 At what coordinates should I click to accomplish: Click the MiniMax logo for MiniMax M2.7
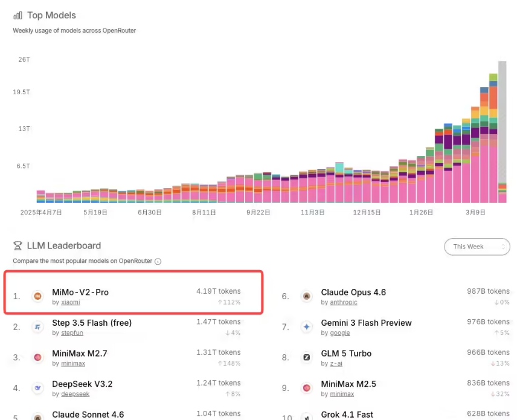pyautogui.click(x=38, y=357)
